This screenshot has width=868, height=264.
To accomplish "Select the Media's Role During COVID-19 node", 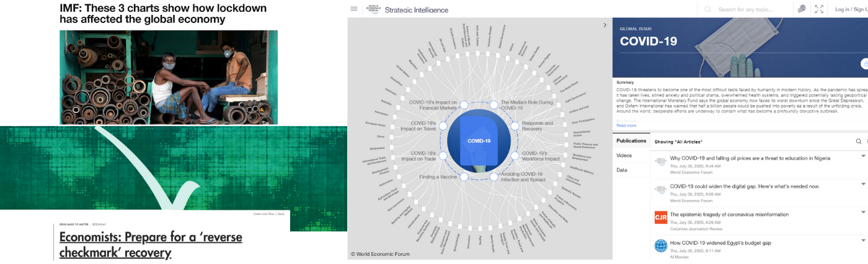I will click(x=494, y=105).
